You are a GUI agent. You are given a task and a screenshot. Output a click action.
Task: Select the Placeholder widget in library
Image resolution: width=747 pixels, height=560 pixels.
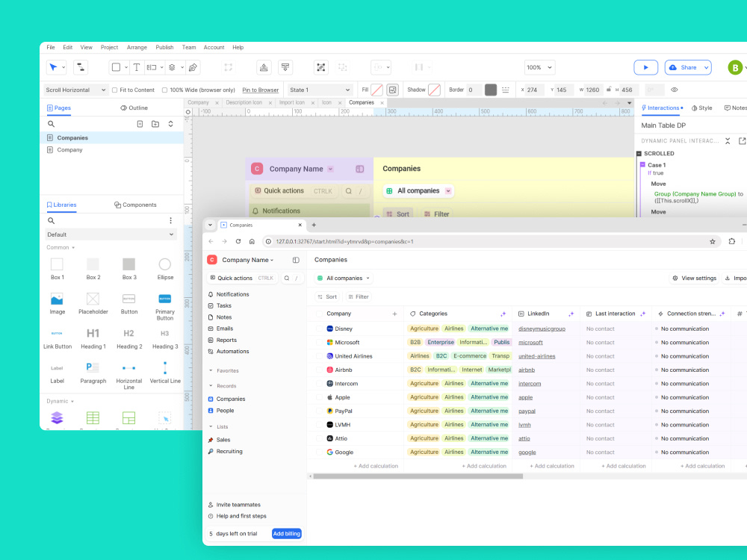pyautogui.click(x=93, y=303)
